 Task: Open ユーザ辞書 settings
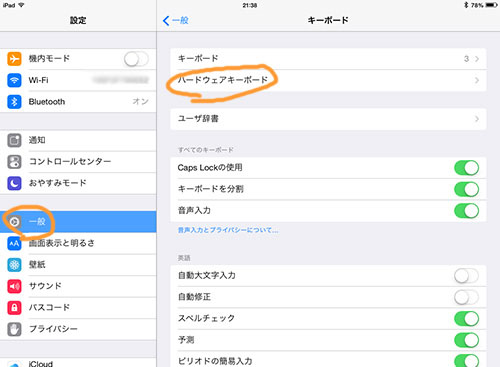coord(328,119)
